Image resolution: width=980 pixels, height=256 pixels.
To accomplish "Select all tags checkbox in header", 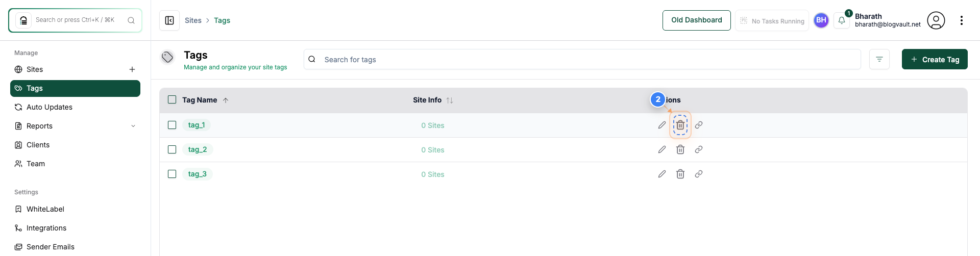I will (172, 100).
